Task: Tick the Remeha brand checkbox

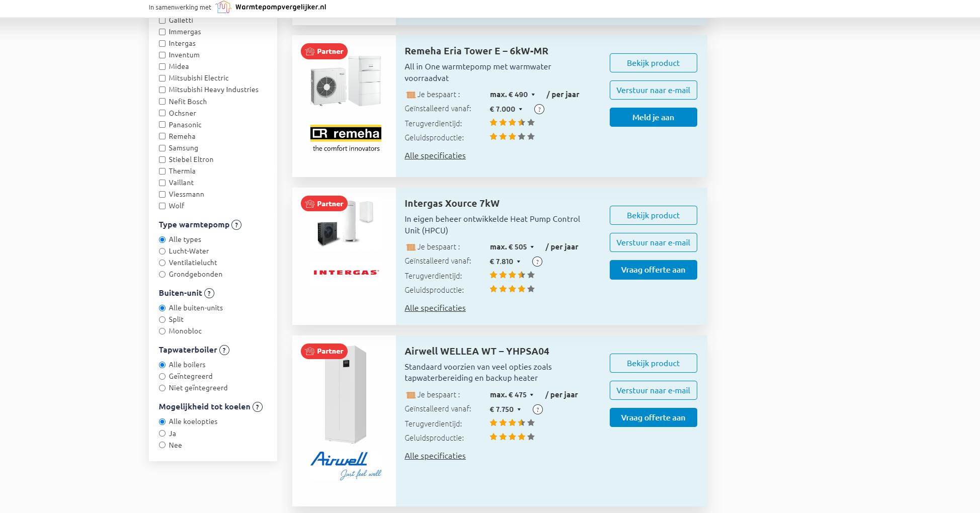Action: click(162, 136)
